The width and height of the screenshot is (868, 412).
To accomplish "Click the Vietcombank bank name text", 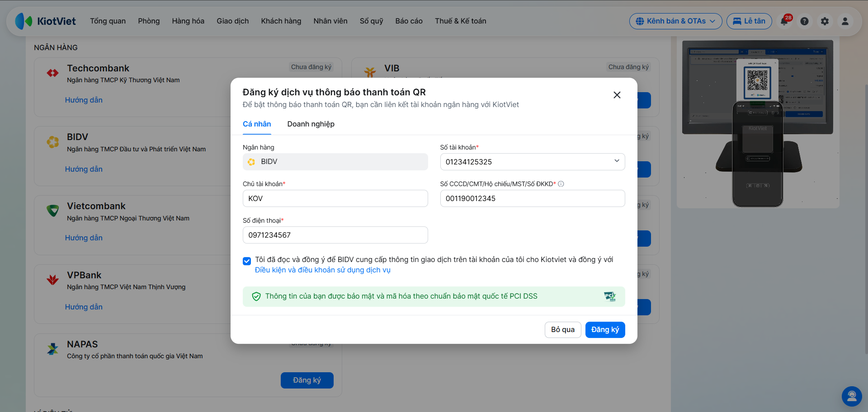I will (96, 206).
